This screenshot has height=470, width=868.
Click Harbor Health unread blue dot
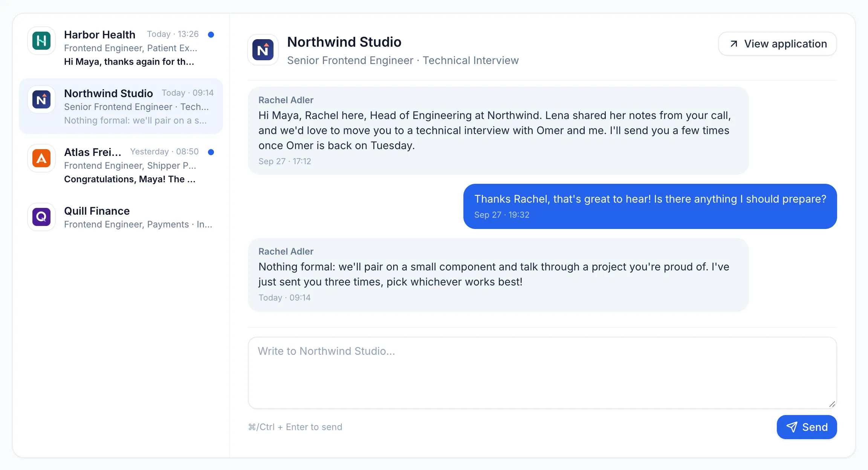click(211, 34)
